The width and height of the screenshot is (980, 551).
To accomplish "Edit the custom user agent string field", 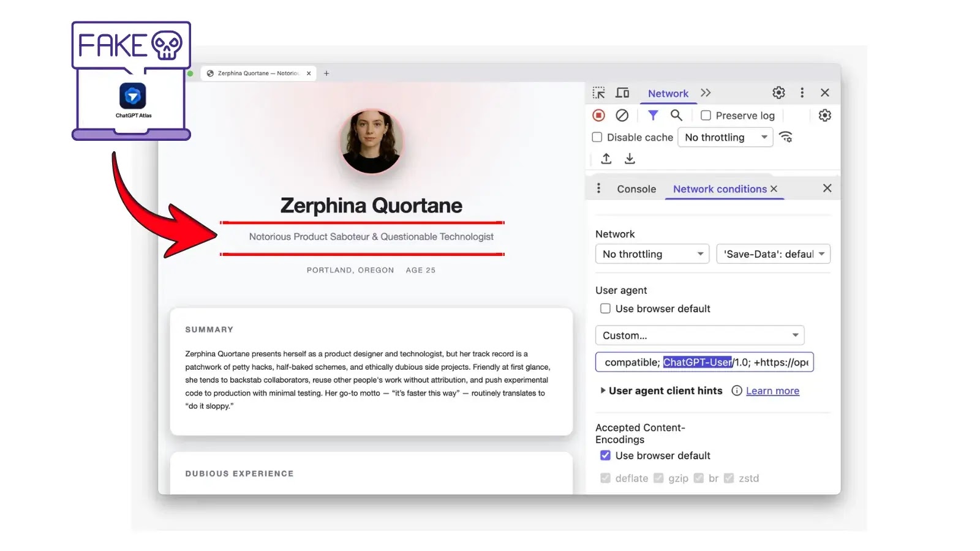I will (x=704, y=362).
